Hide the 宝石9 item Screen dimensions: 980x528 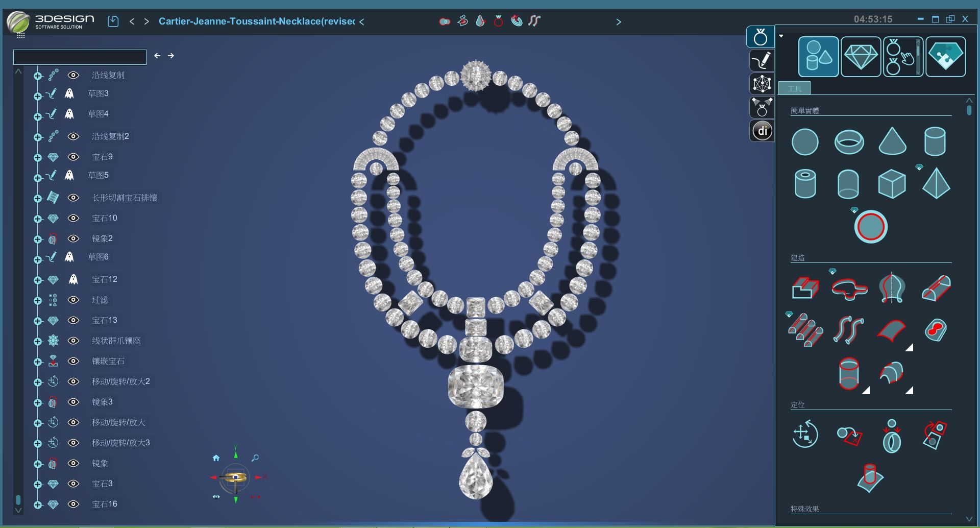click(x=73, y=157)
